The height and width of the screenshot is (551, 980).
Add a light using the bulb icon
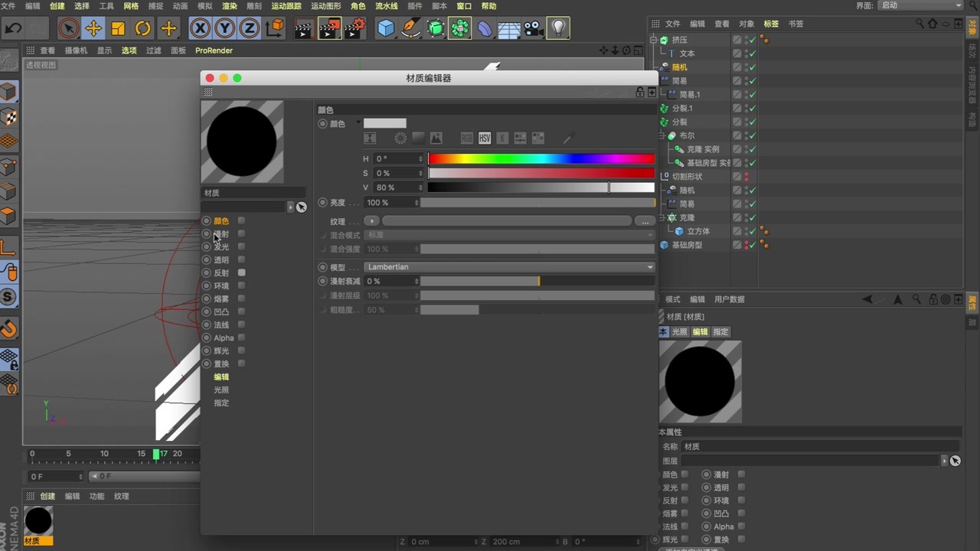click(558, 29)
